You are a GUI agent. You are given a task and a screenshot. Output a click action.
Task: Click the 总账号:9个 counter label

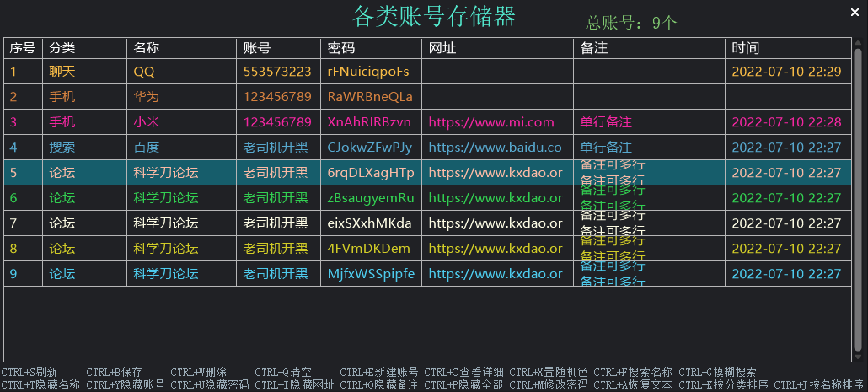click(x=631, y=23)
